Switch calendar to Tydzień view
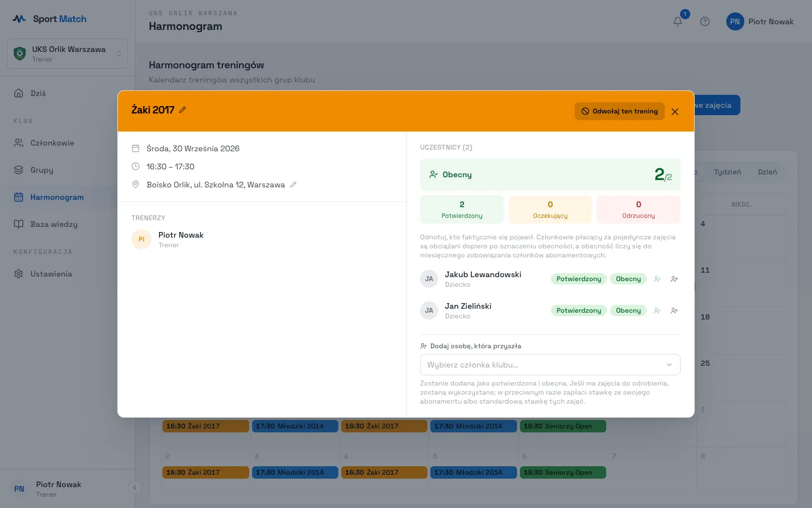 727,172
